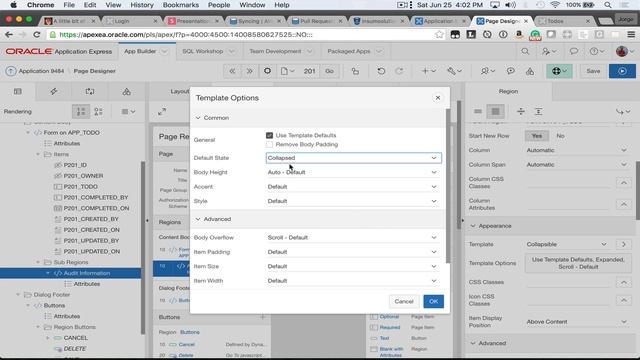This screenshot has width=640, height=360.
Task: Open the Body Height dropdown
Action: click(353, 172)
